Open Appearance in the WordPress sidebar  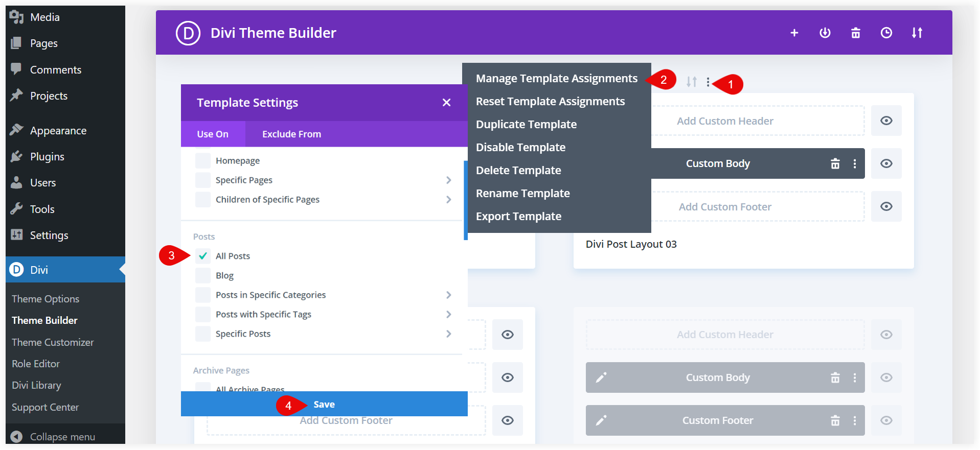pyautogui.click(x=65, y=130)
